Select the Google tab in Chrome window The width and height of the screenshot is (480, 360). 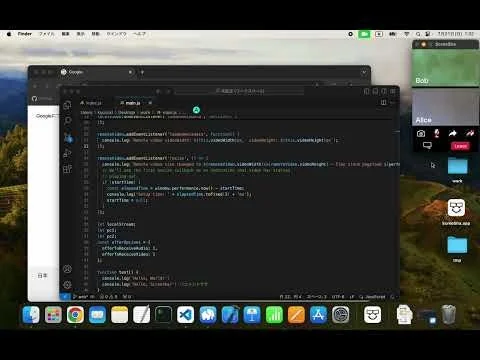(x=97, y=72)
